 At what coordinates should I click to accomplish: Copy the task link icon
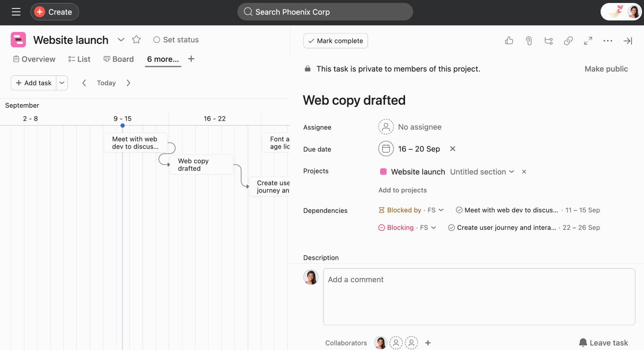[568, 40]
